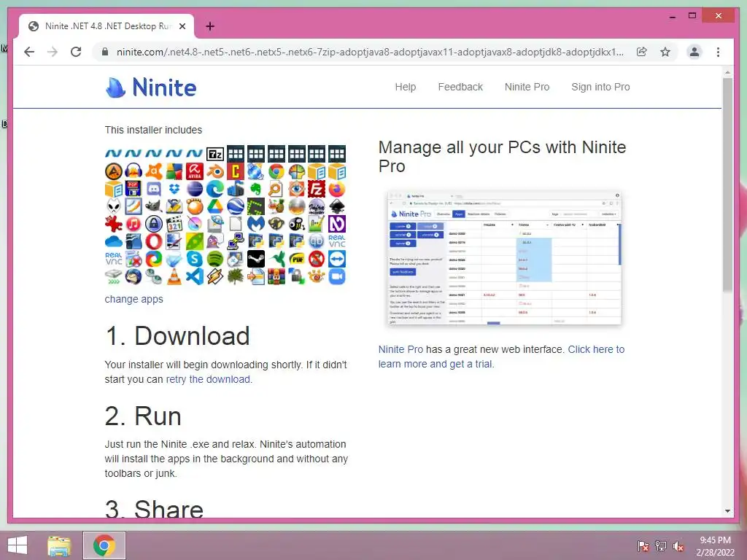This screenshot has width=747, height=560.
Task: Click the Blender icon
Action: pyautogui.click(x=215, y=171)
